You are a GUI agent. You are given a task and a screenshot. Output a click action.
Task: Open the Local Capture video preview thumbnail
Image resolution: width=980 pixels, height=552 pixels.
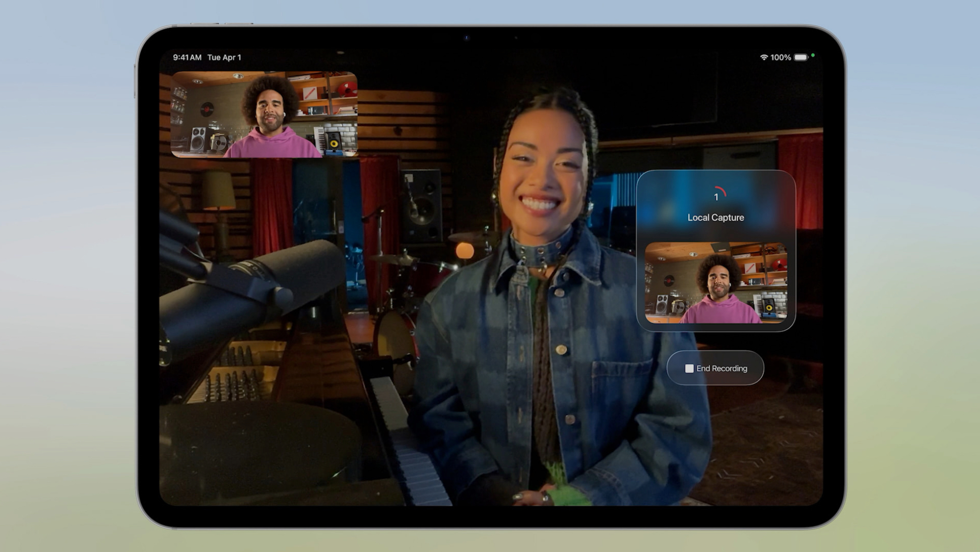(x=716, y=283)
